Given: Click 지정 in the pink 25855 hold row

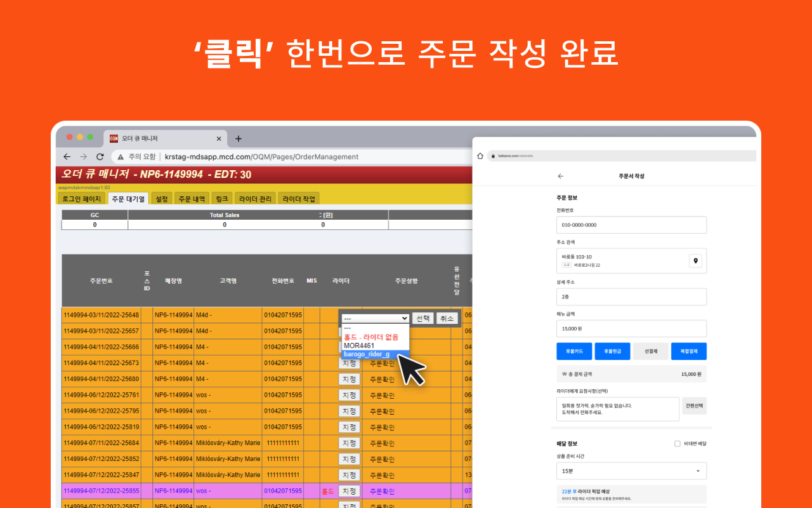Looking at the screenshot, I should point(349,491).
